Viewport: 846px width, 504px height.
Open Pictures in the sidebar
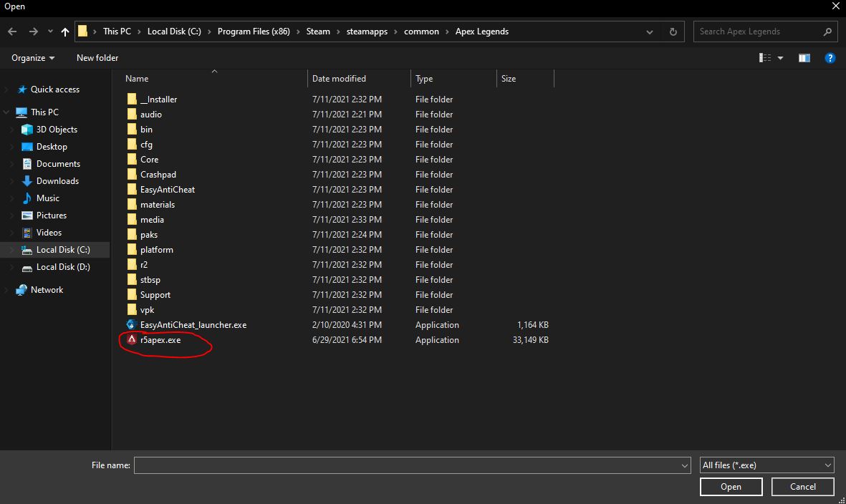click(52, 215)
